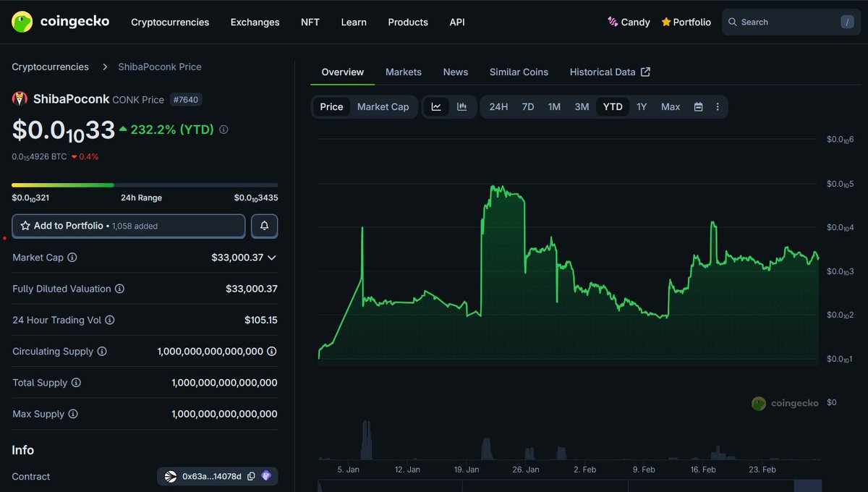Click the #7640 rank badge
Screen dimensions: 868x492
point(186,100)
